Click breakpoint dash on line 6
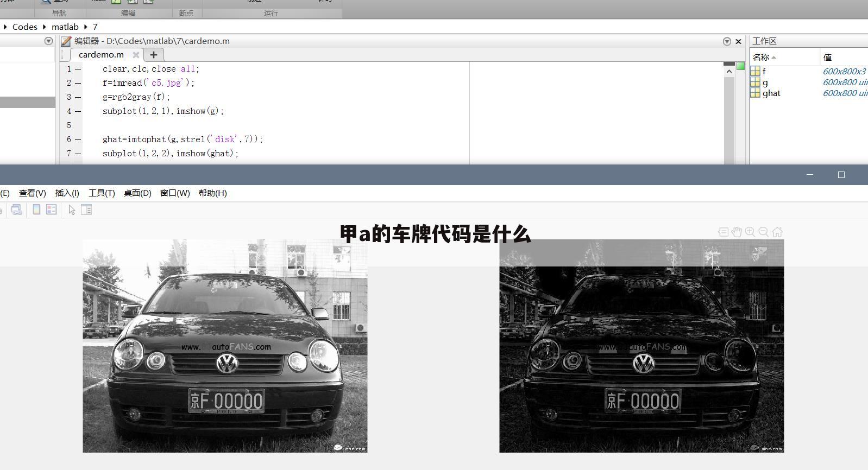This screenshot has width=868, height=470. [78, 139]
